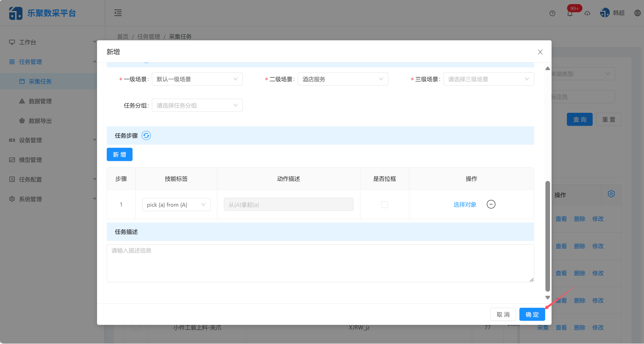Image resolution: width=644 pixels, height=344 pixels.
Task: Remove step 1 using the minus icon
Action: [x=491, y=204]
